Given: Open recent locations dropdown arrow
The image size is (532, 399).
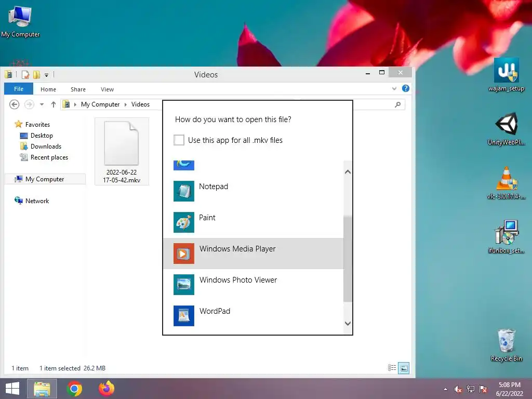Looking at the screenshot, I should [42, 104].
